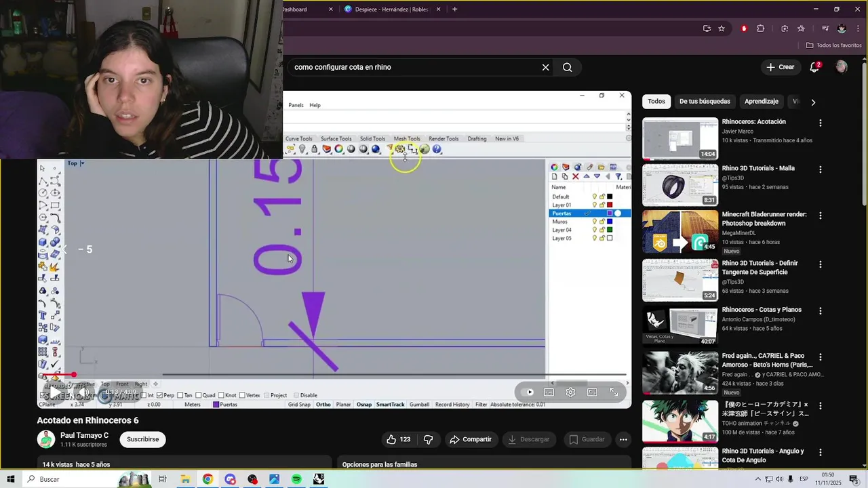Viewport: 868px width, 488px height.
Task: Toggle Knot osnap checkbox
Action: coord(220,395)
